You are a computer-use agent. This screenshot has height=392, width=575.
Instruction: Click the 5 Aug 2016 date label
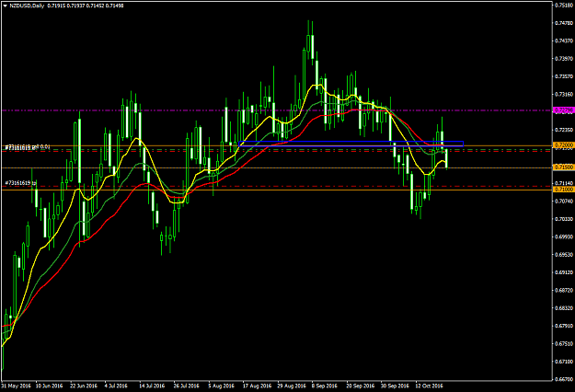click(x=221, y=386)
